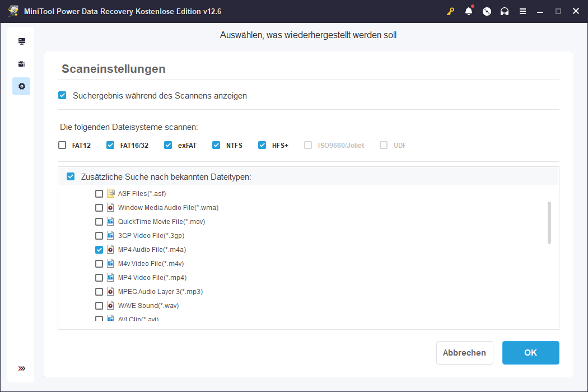Click the 'Scaneinstellungen' heading
This screenshot has height=392, width=588.
pyautogui.click(x=114, y=69)
